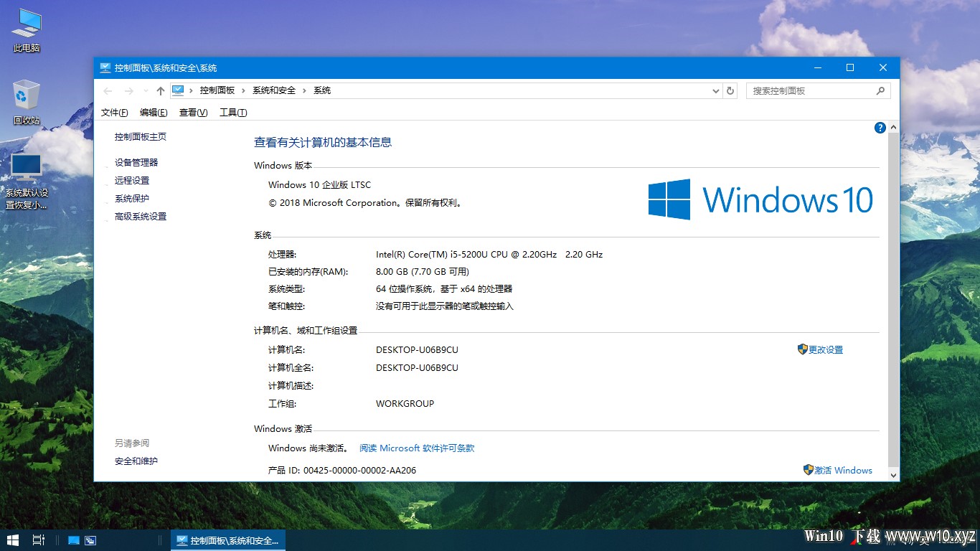The width and height of the screenshot is (980, 551).
Task: Click the up arrow navigation button
Action: pos(161,91)
